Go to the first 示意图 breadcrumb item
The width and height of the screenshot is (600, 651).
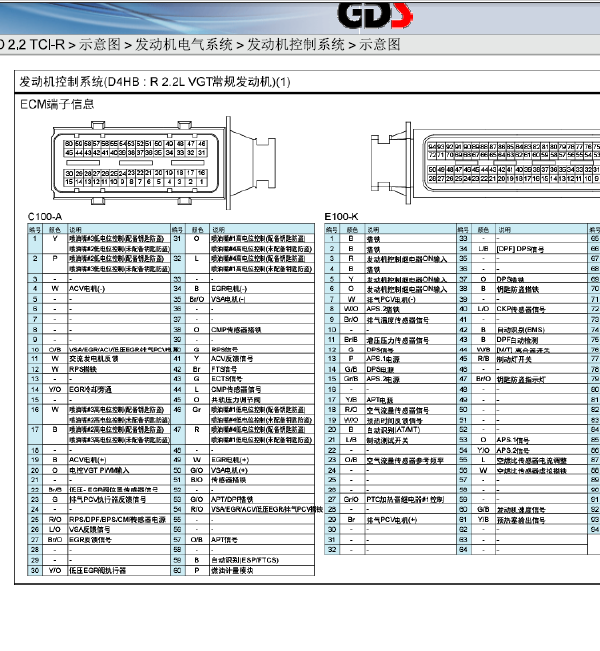click(x=100, y=45)
